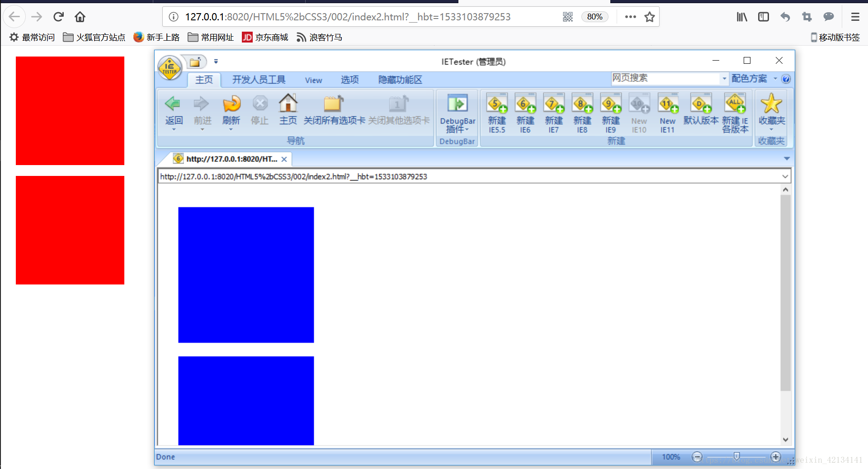This screenshot has width=868, height=469.
Task: Toggle the Firefox sidebar icon
Action: coord(763,17)
